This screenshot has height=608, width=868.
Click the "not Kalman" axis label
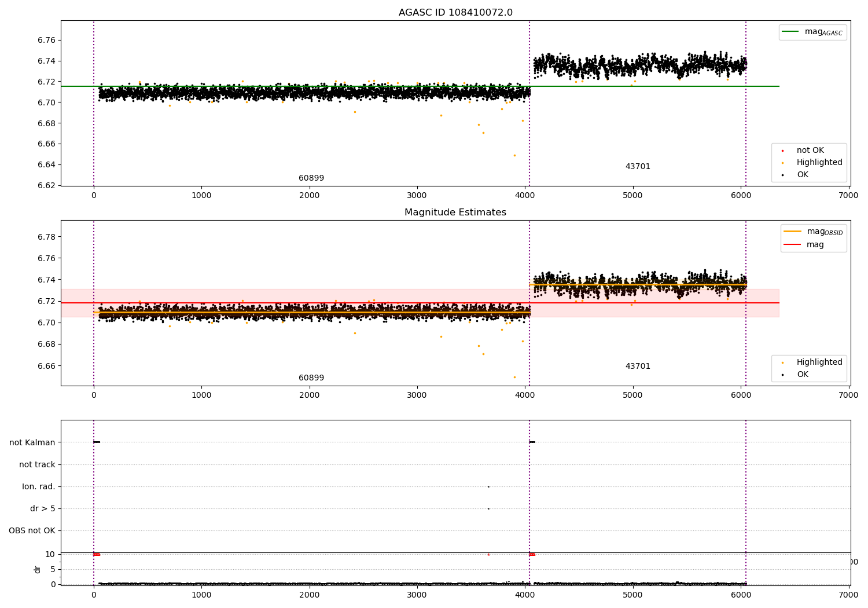point(32,443)
